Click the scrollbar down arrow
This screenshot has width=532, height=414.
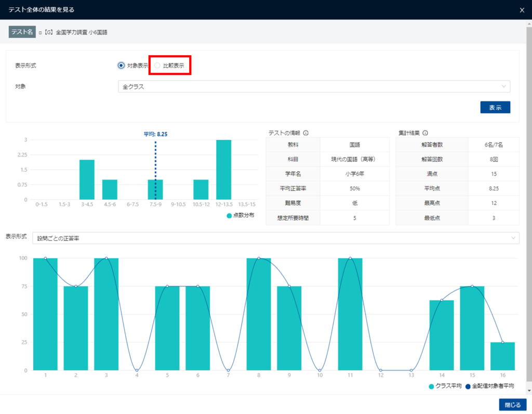click(529, 391)
